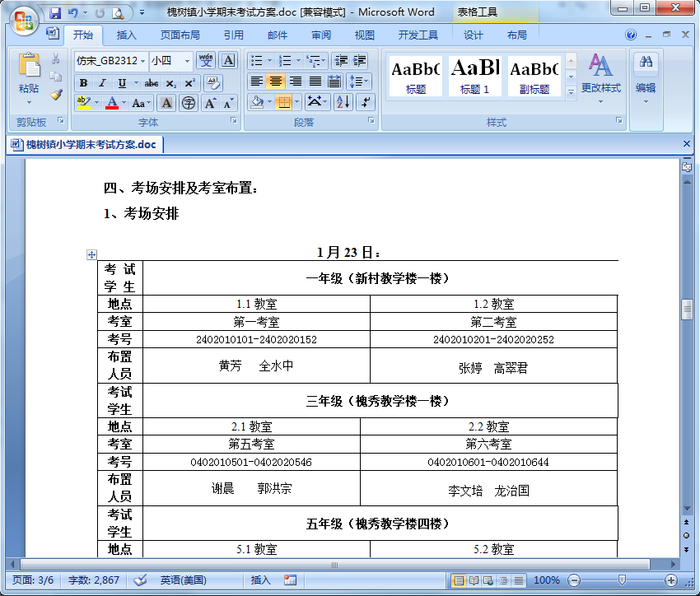Apply text highlight color
The height and width of the screenshot is (596, 700).
(x=82, y=100)
